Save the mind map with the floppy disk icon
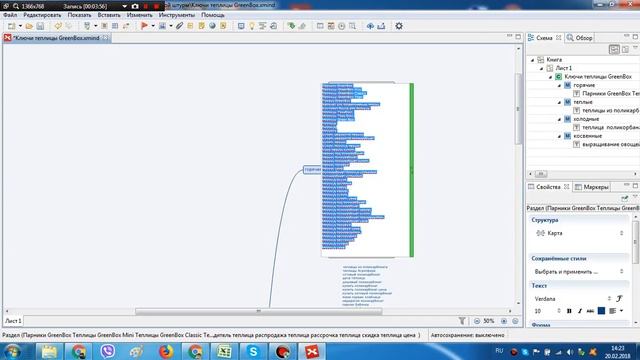The height and width of the screenshot is (360, 640). click(x=40, y=26)
